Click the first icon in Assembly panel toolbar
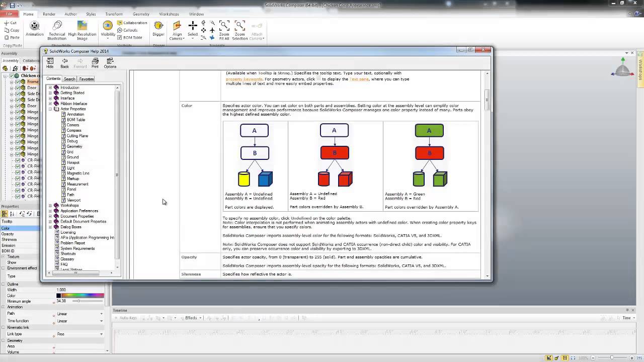This screenshot has width=644, height=362. tap(5, 68)
